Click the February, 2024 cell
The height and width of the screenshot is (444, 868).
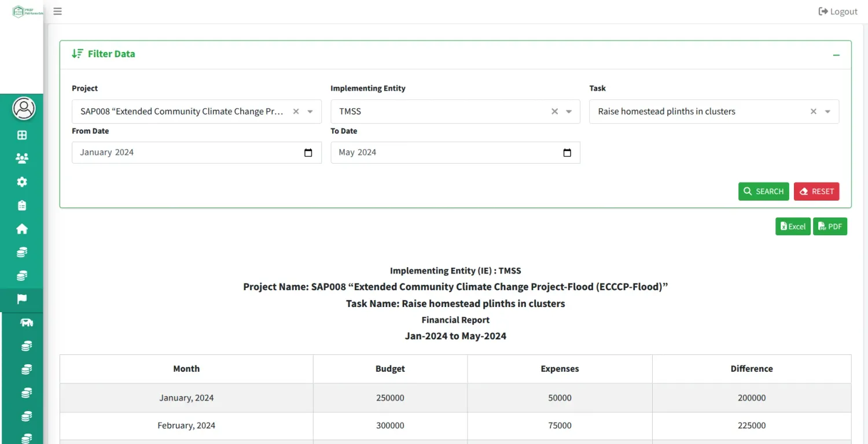(186, 425)
